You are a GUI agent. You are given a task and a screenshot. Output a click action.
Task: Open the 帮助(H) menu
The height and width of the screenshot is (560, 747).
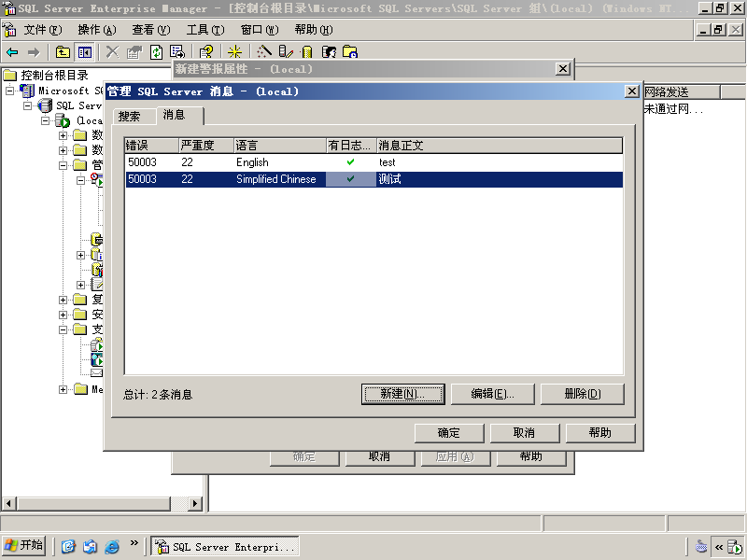click(314, 30)
